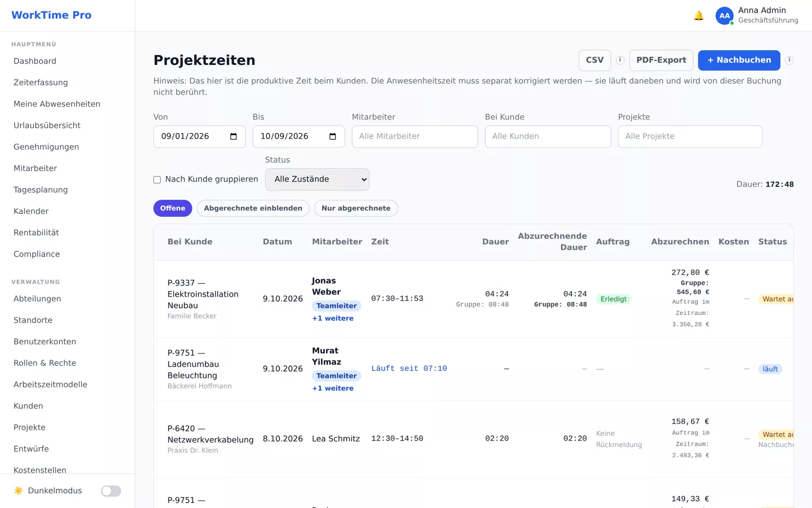This screenshot has height=508, width=812.
Task: Click the WorkTime Pro logo
Action: pyautogui.click(x=52, y=15)
